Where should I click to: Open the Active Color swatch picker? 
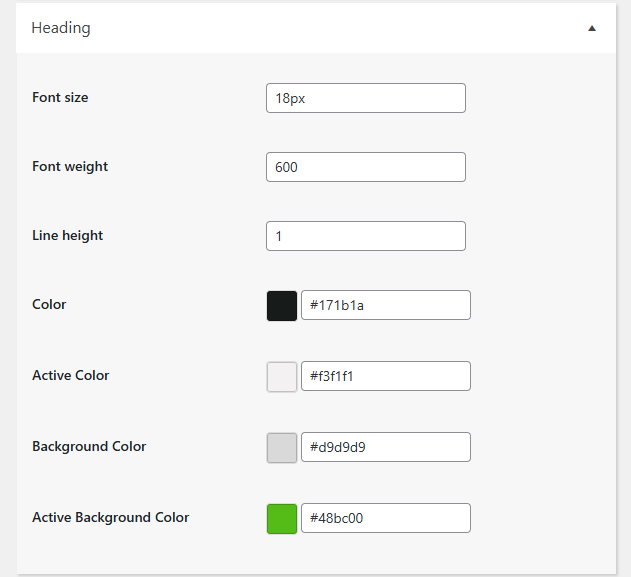click(282, 376)
